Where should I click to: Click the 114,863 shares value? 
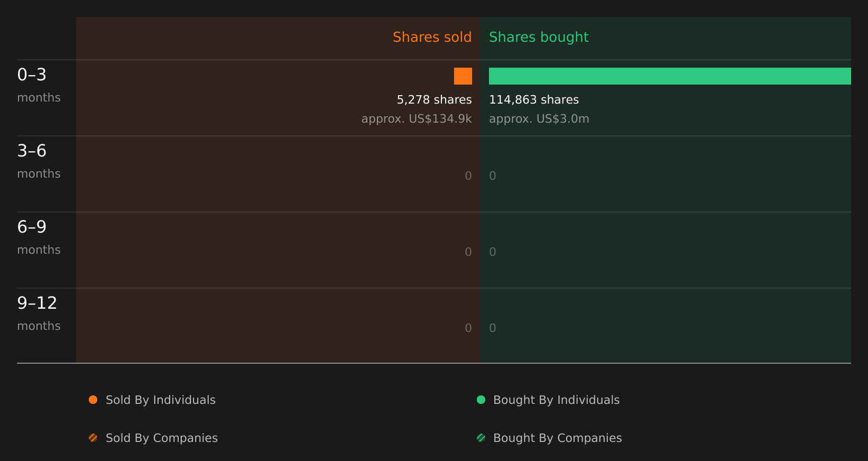pyautogui.click(x=534, y=99)
